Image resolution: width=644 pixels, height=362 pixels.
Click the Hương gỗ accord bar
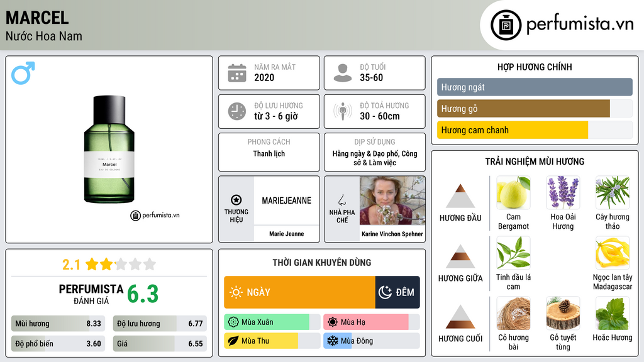click(x=535, y=108)
